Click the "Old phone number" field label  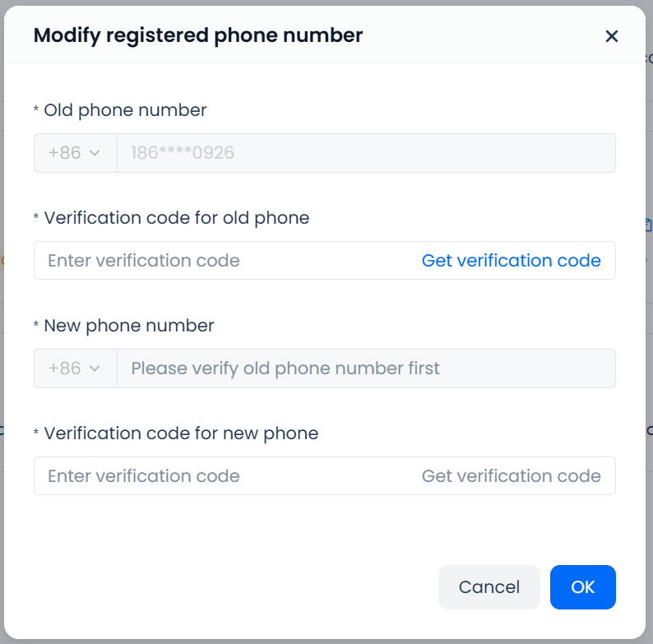[125, 110]
